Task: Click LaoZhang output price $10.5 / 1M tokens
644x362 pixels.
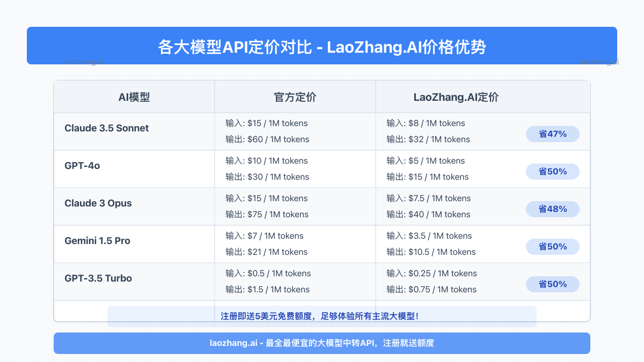Action: 431,252
